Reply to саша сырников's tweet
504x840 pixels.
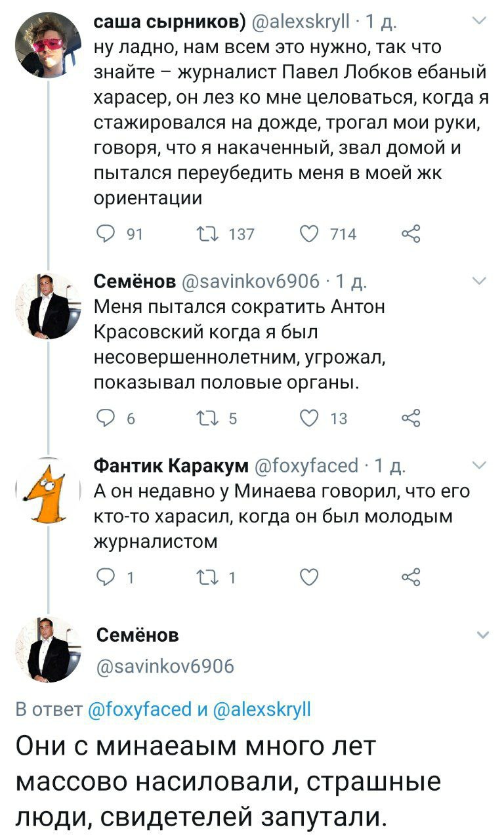[x=106, y=234]
